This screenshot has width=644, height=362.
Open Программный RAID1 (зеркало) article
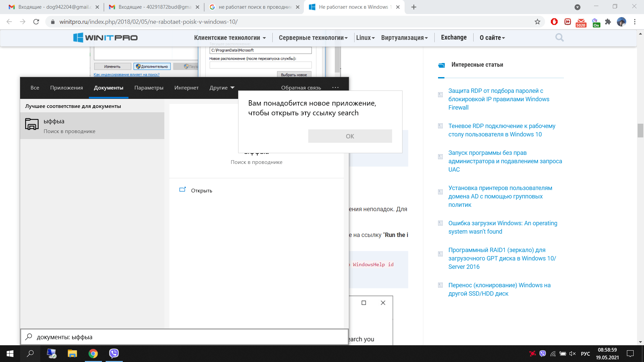(502, 258)
